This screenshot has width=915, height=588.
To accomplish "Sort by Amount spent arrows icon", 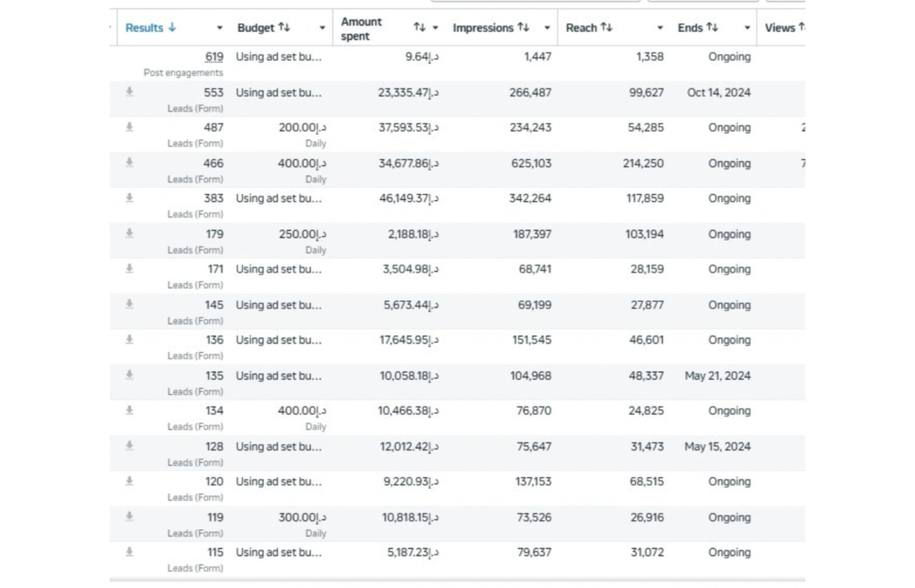I will click(420, 28).
